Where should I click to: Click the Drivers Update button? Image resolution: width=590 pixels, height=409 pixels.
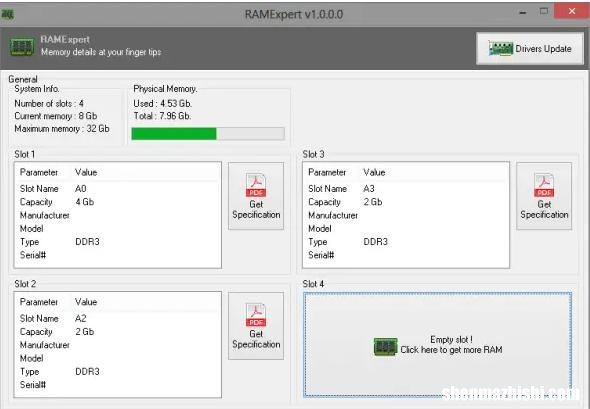coord(529,49)
